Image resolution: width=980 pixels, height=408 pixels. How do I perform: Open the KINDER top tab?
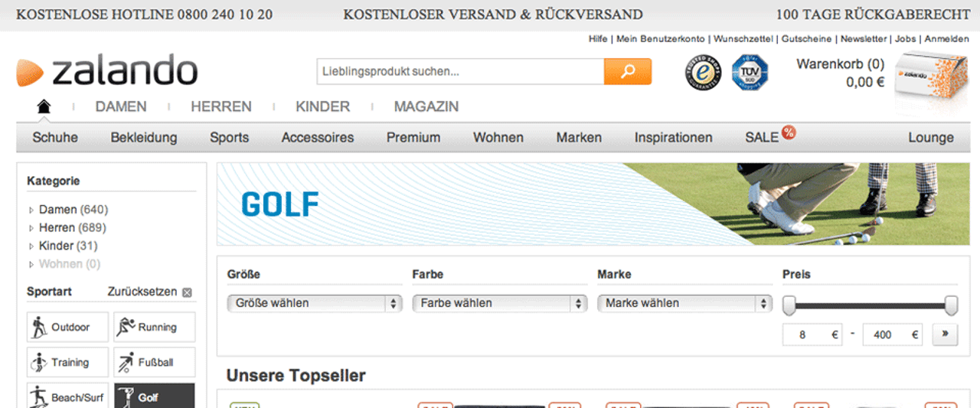323,106
